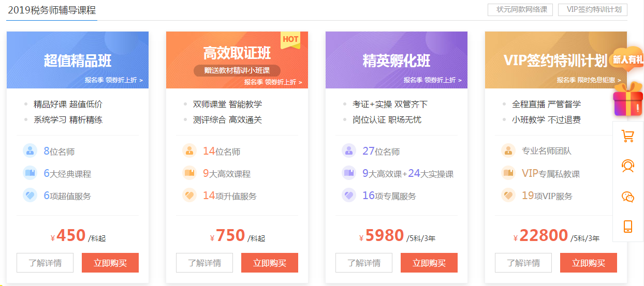The width and height of the screenshot is (644, 286).
Task: Click the book icon beside 9大高效课程
Action: point(189,173)
